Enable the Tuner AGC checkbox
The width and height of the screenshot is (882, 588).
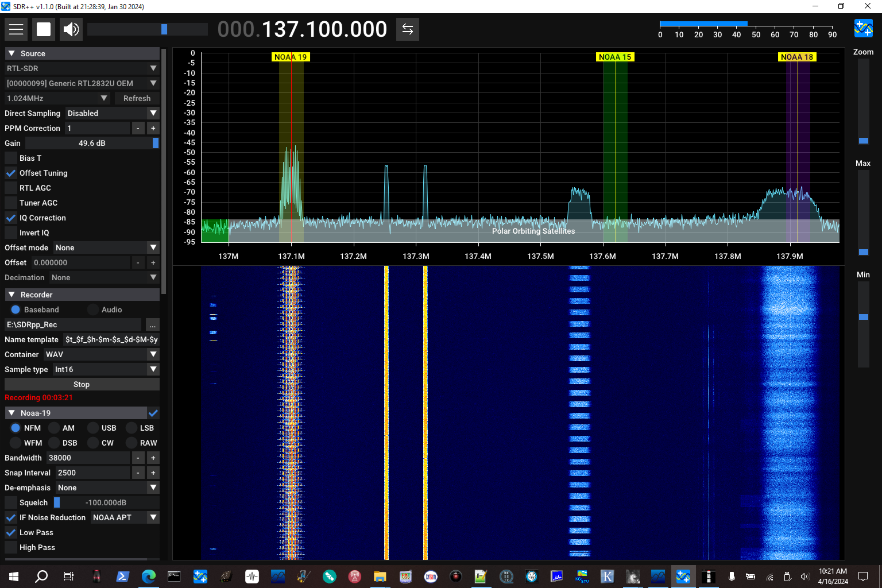(x=11, y=203)
